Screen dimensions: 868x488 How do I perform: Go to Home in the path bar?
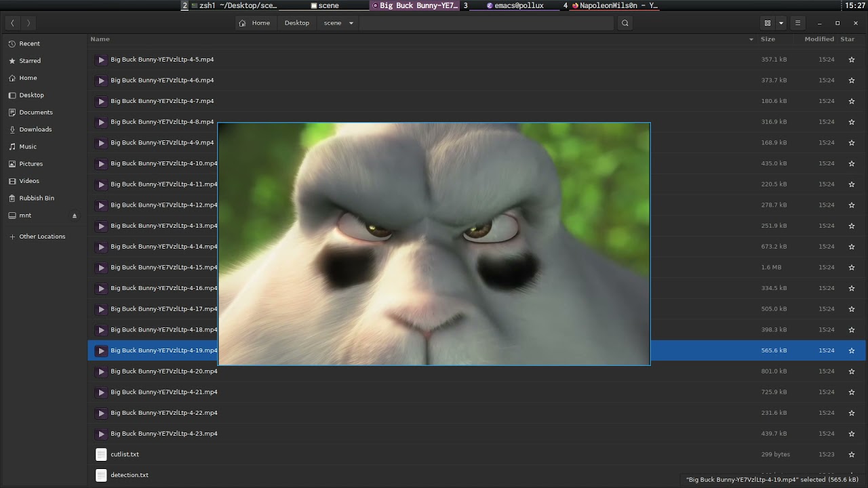point(255,23)
